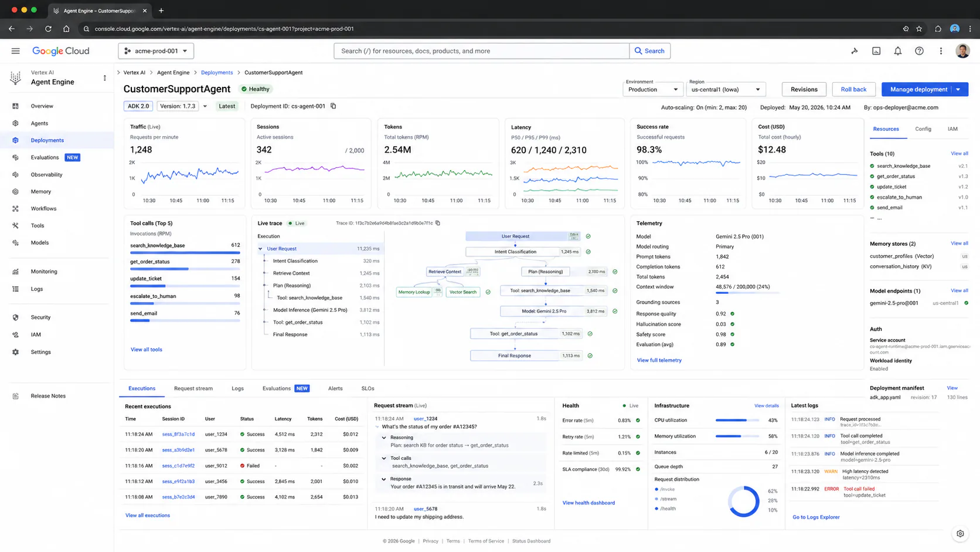Image resolution: width=980 pixels, height=552 pixels.
Task: Collapse the User Request trace node
Action: click(261, 249)
